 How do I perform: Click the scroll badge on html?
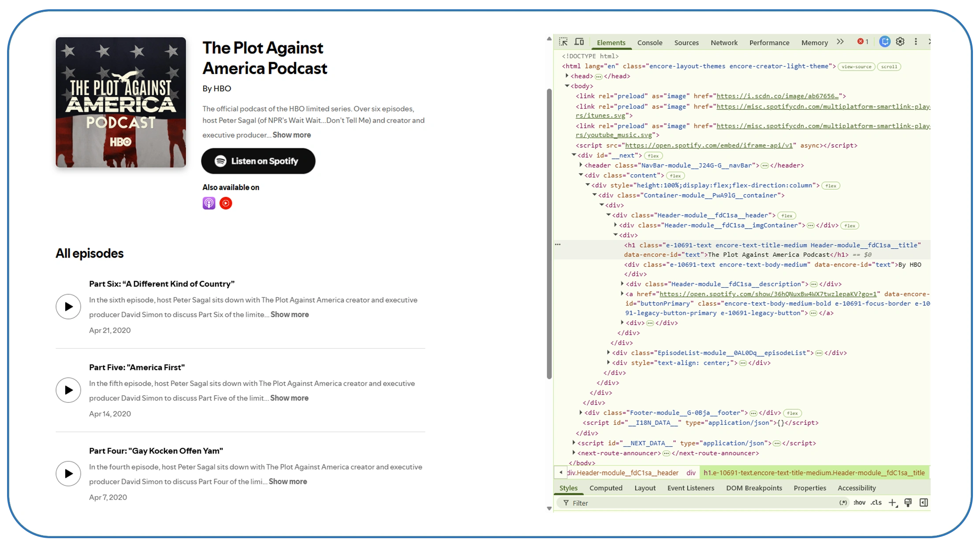point(889,67)
